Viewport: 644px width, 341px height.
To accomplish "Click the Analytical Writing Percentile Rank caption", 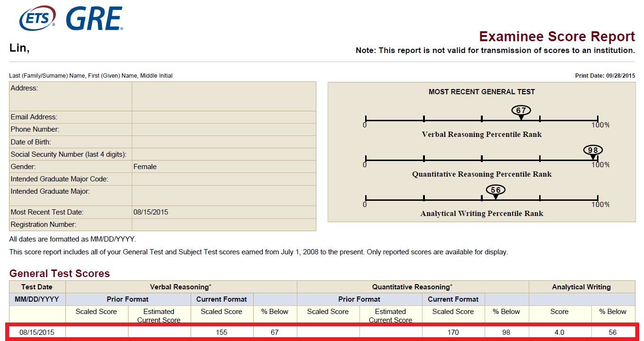I will pos(482,214).
